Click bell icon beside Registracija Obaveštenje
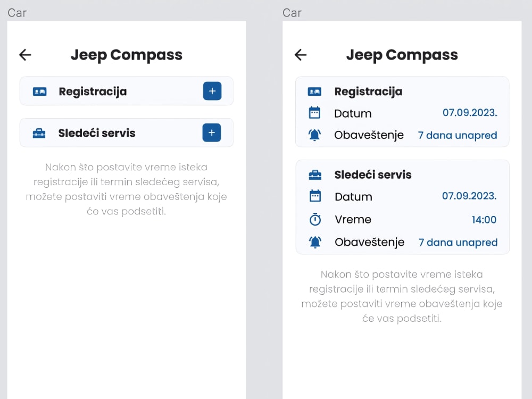532x399 pixels. coord(314,135)
